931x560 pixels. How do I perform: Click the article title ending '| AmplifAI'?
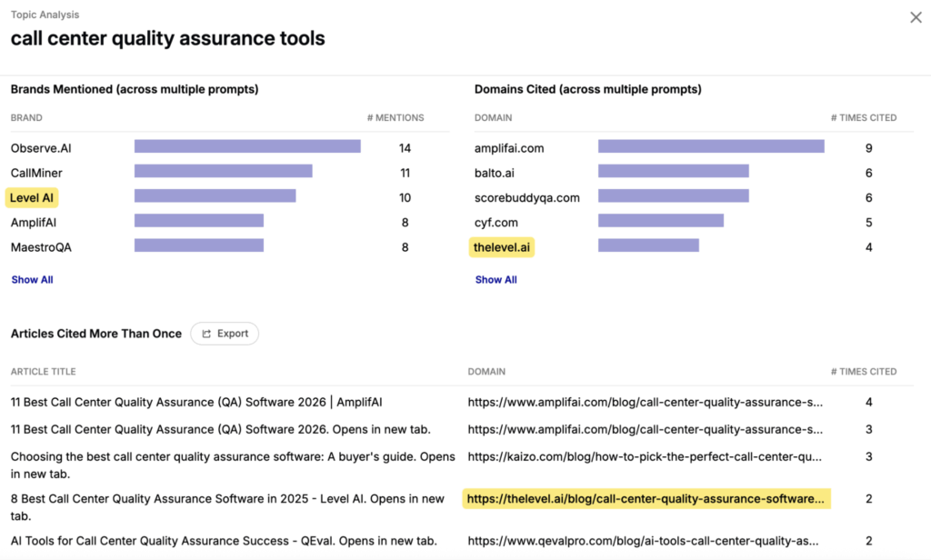(196, 402)
